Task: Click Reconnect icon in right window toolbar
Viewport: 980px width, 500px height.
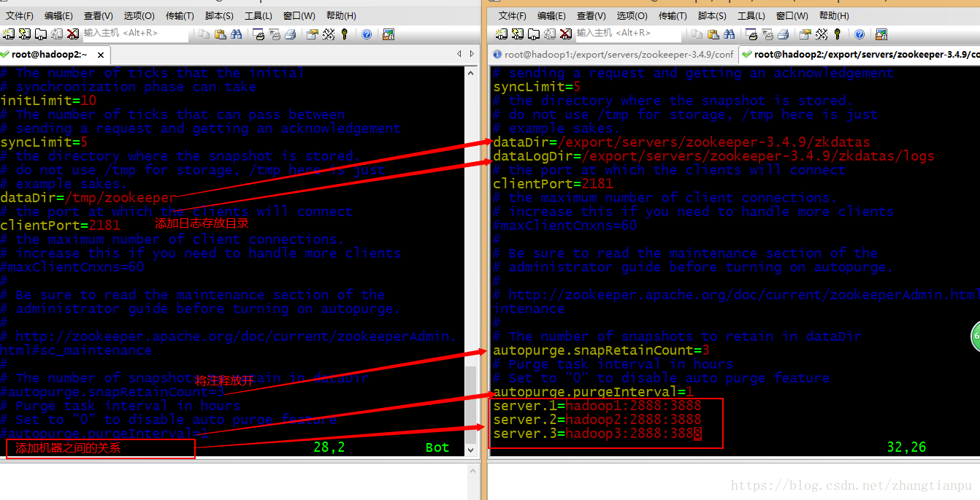Action: (x=550, y=34)
